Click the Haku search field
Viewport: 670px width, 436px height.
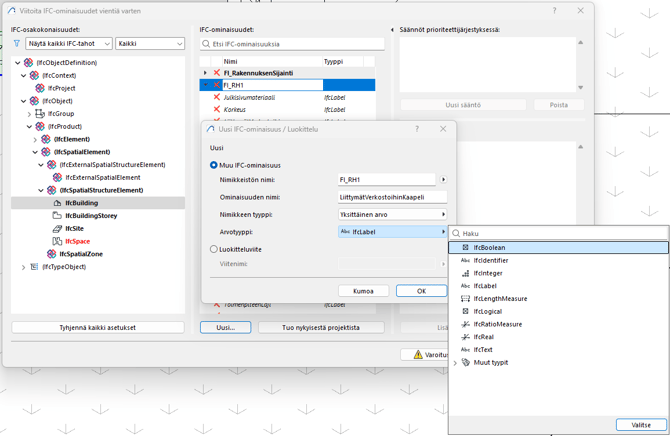tap(560, 234)
